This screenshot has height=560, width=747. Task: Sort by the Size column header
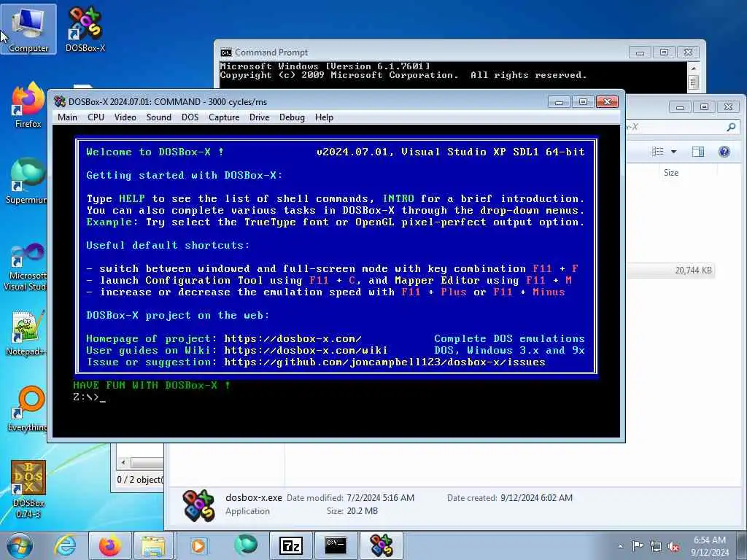point(671,173)
